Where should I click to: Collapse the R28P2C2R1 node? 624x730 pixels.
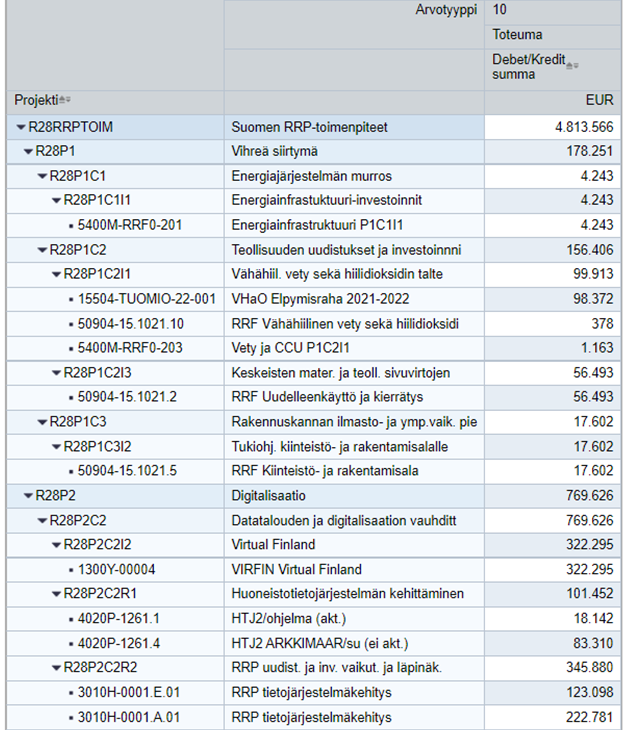56,594
